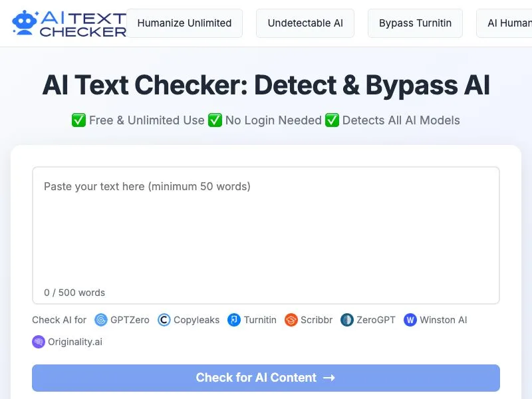Click the Copyleaks text label

[x=196, y=320]
